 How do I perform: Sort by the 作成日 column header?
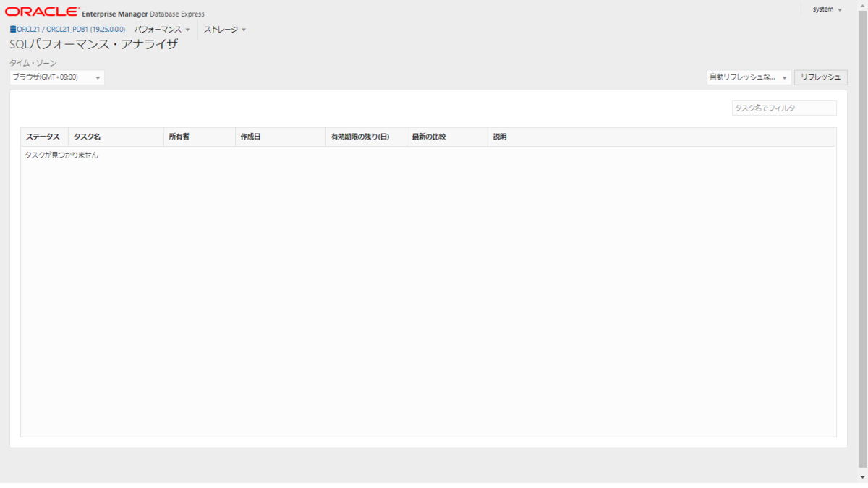point(251,137)
